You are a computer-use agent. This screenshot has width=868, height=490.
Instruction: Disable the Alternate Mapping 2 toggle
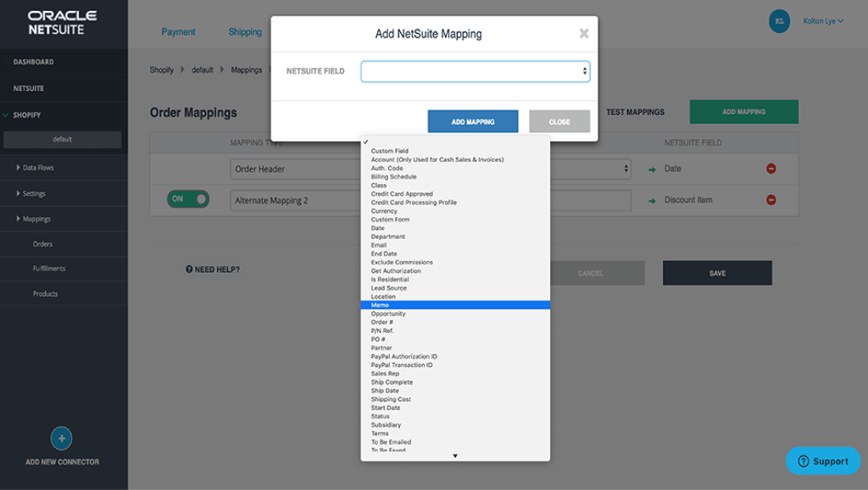coord(188,200)
